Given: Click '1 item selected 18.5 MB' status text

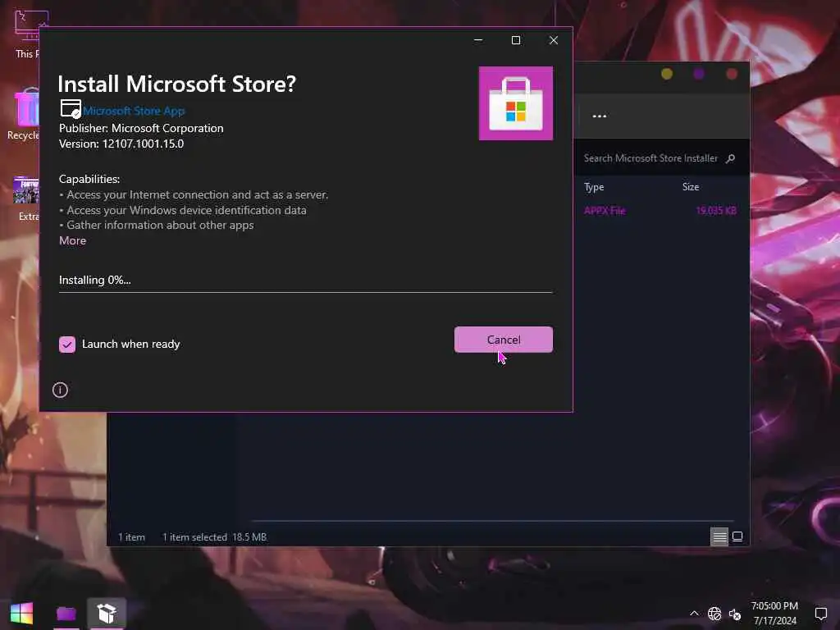Looking at the screenshot, I should [214, 536].
